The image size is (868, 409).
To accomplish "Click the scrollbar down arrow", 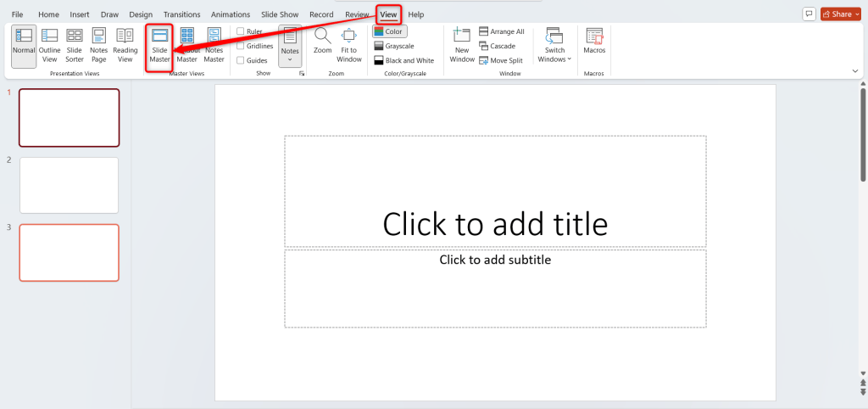I will pos(862,373).
